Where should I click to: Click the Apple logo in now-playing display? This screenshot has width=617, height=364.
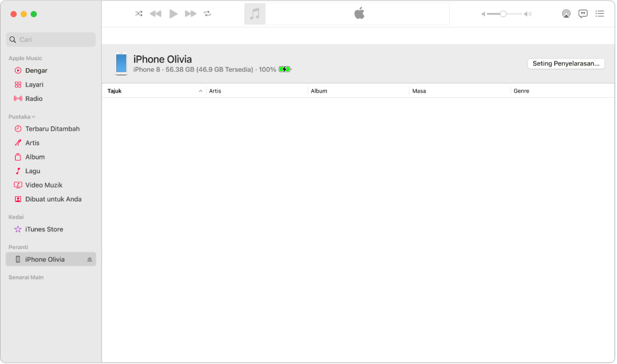pos(359,13)
